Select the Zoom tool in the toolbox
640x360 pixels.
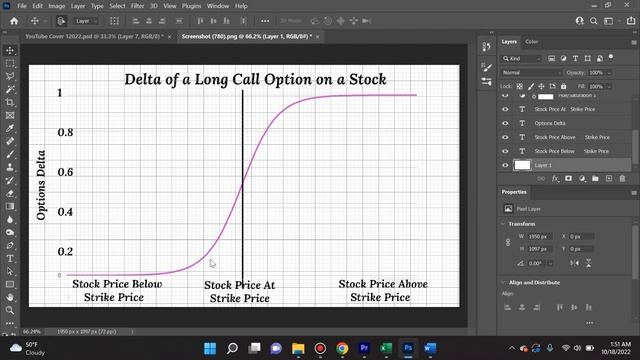coord(10,310)
